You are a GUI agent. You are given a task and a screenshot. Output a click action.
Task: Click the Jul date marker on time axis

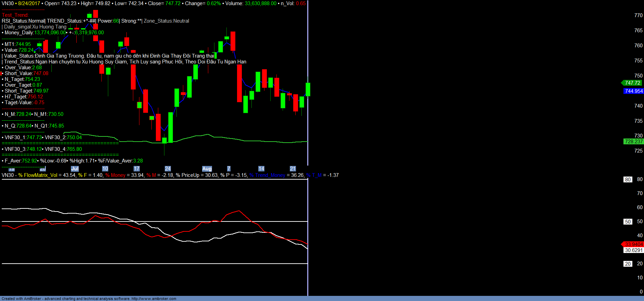75,169
